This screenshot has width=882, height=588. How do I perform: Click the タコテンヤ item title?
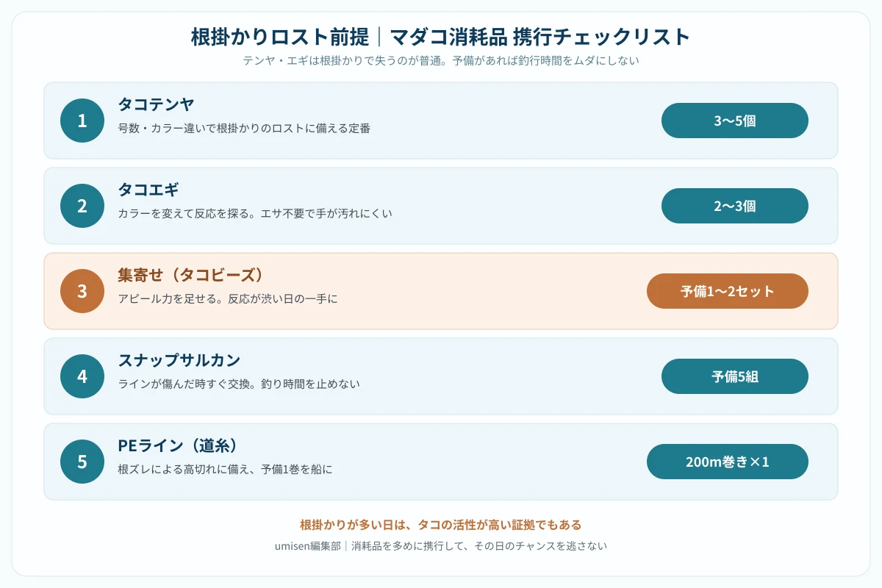(x=156, y=105)
